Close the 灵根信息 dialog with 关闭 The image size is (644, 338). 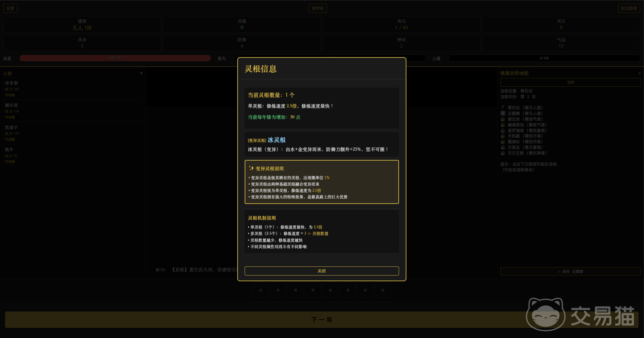point(321,271)
